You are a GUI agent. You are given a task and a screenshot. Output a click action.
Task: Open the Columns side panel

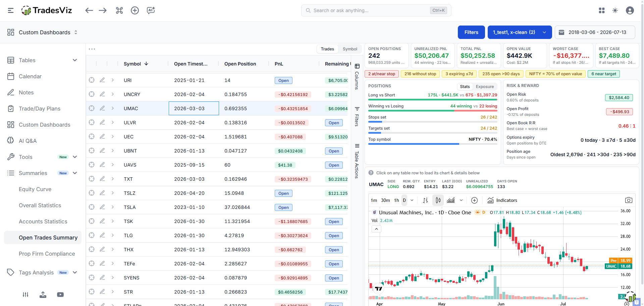click(357, 77)
